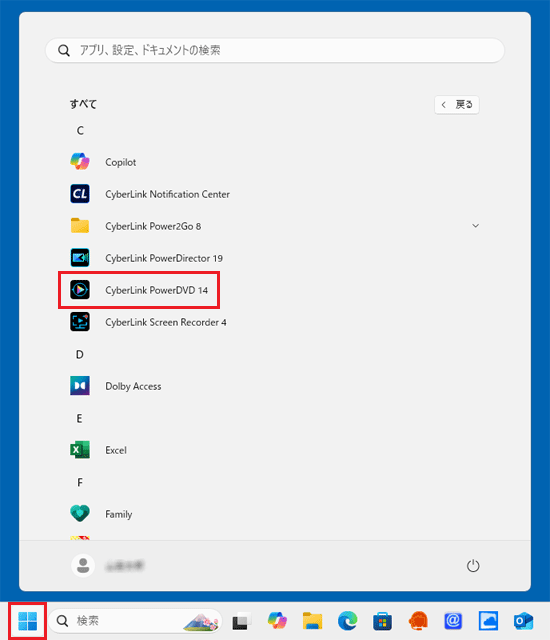Open the blue @ mail app icon
The image size is (550, 640).
click(x=453, y=621)
